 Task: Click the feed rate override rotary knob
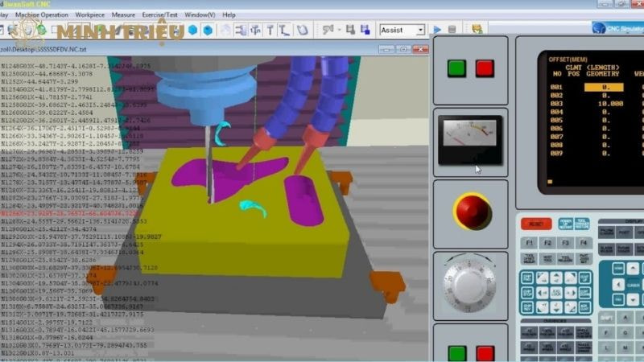[x=470, y=284]
